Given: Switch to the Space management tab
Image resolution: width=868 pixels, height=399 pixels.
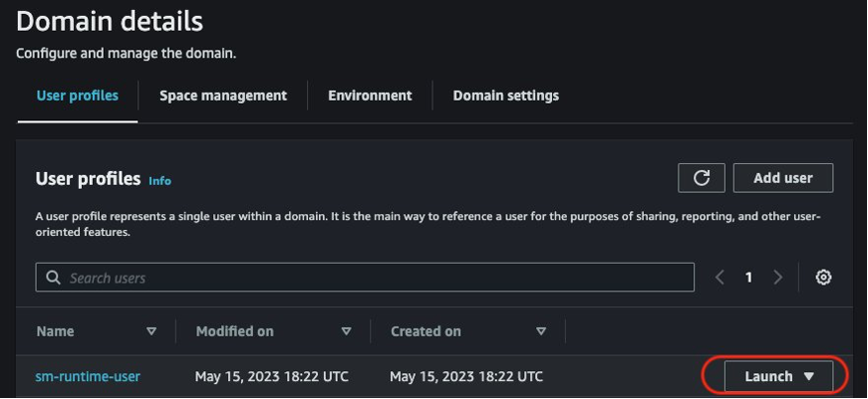Looking at the screenshot, I should [x=223, y=96].
